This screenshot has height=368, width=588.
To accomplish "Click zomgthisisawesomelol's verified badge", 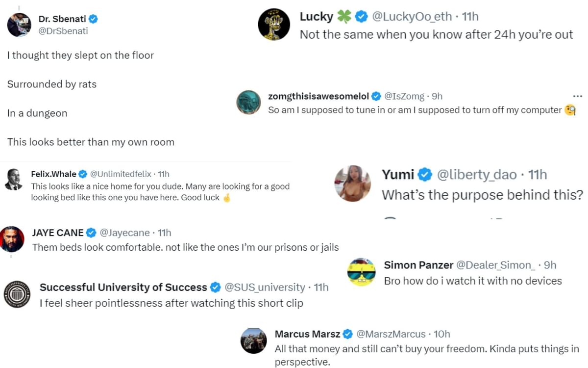I will click(x=376, y=96).
